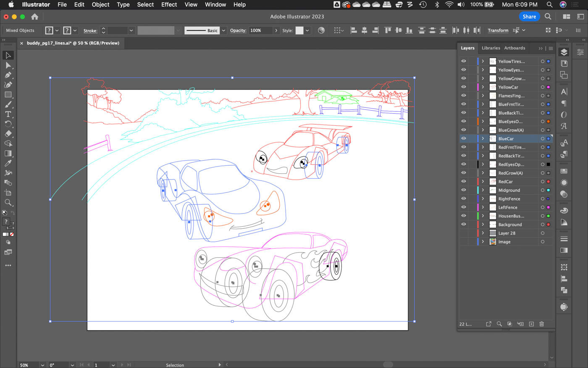This screenshot has height=368, width=588.
Task: Select the Pen tool
Action: [8, 75]
